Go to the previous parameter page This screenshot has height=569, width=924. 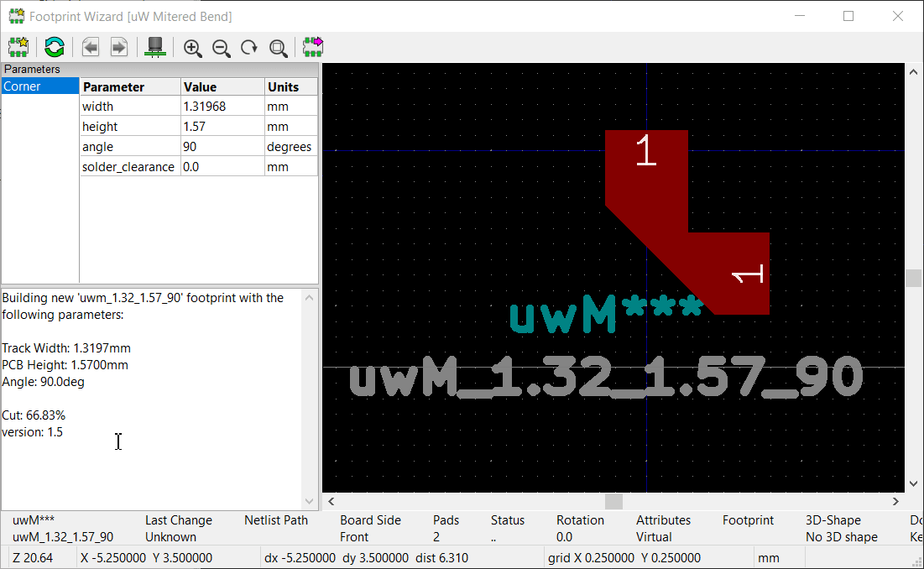[x=91, y=47]
